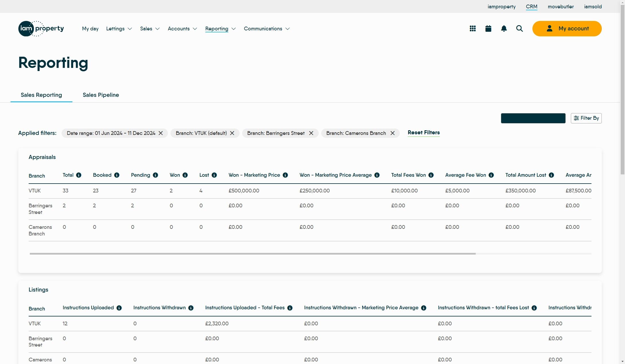This screenshot has width=625, height=364.
Task: Open My day in navigation
Action: click(90, 29)
